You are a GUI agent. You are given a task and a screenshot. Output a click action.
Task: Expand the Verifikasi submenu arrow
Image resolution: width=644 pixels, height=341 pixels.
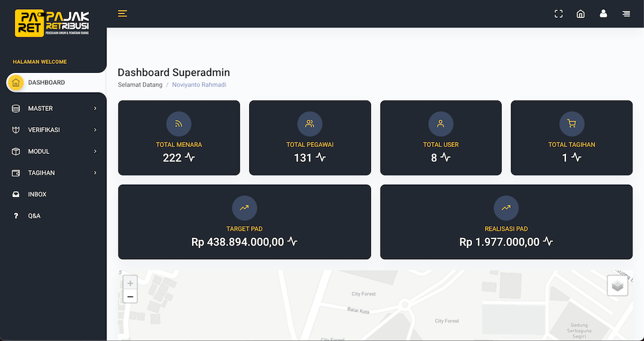(95, 130)
